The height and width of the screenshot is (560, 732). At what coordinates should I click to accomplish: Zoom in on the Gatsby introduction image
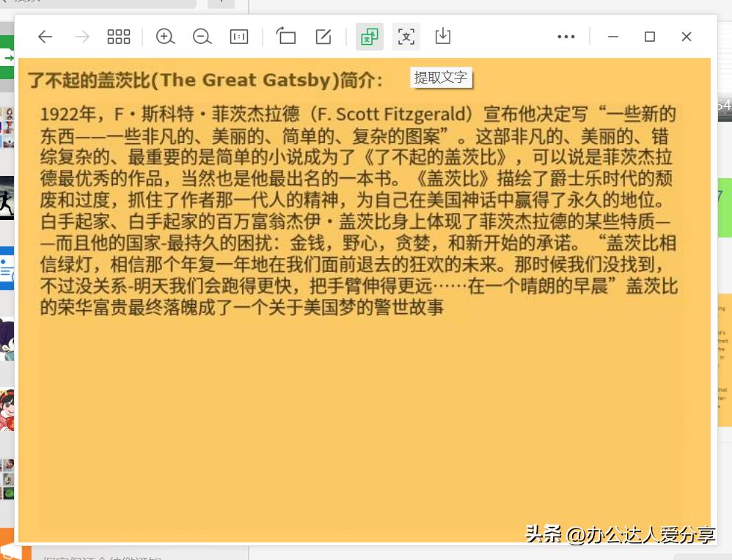point(165,36)
